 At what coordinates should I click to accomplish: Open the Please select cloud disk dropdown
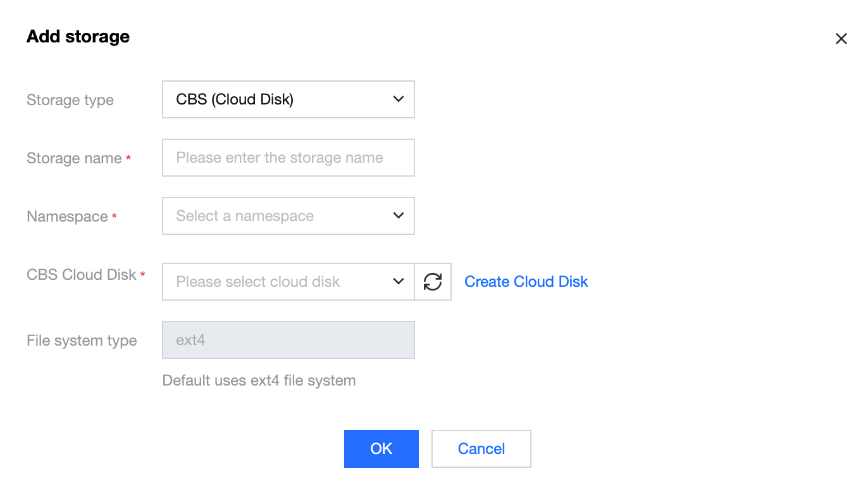coord(278,282)
